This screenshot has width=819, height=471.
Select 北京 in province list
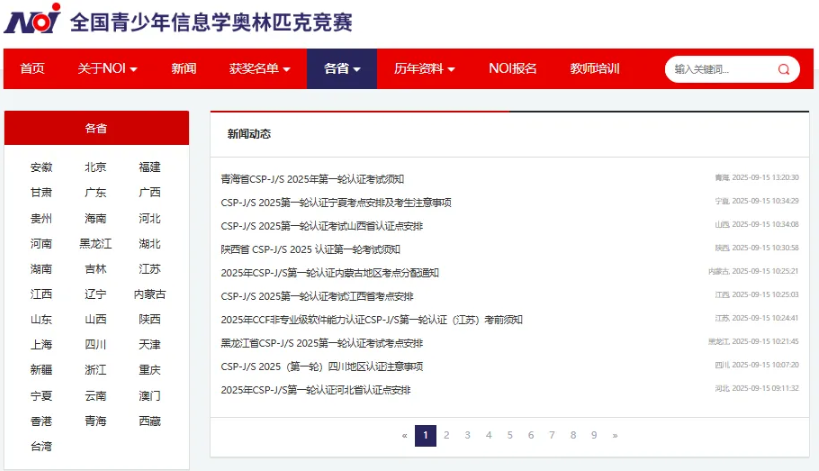[x=96, y=167]
